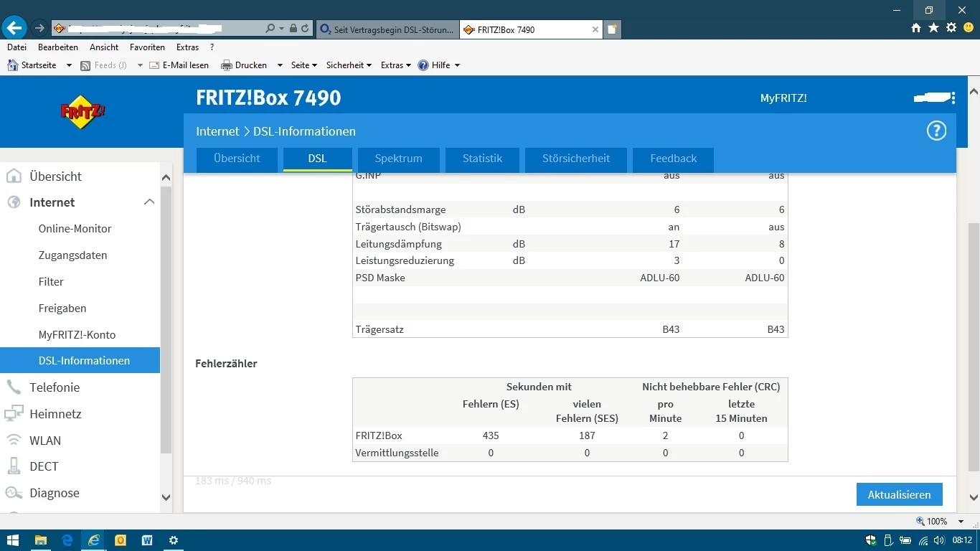980x551 pixels.
Task: Open Internet Explorer tools gear icon
Action: click(951, 28)
